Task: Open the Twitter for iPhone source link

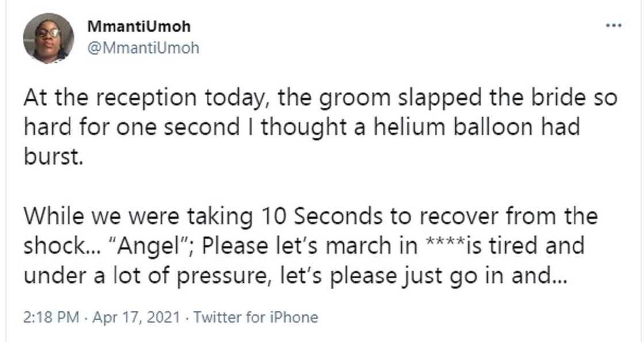Action: 256,317
